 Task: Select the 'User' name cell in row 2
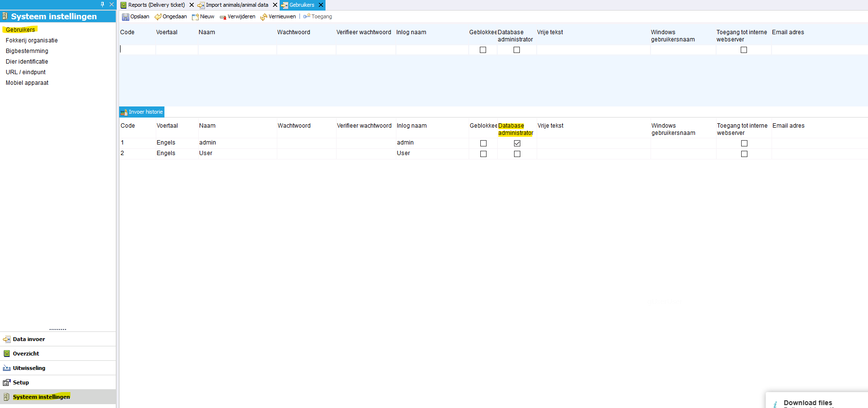pyautogui.click(x=237, y=153)
